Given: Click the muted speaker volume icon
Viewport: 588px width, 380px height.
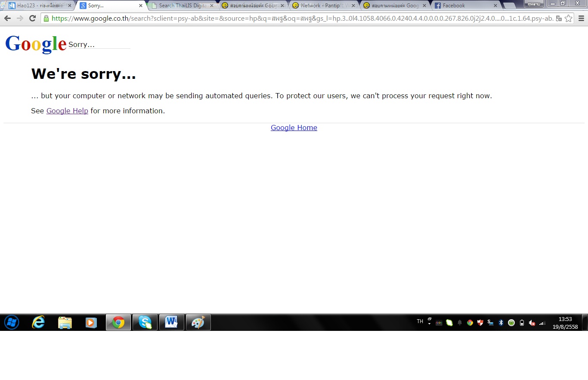Looking at the screenshot, I should [532, 323].
